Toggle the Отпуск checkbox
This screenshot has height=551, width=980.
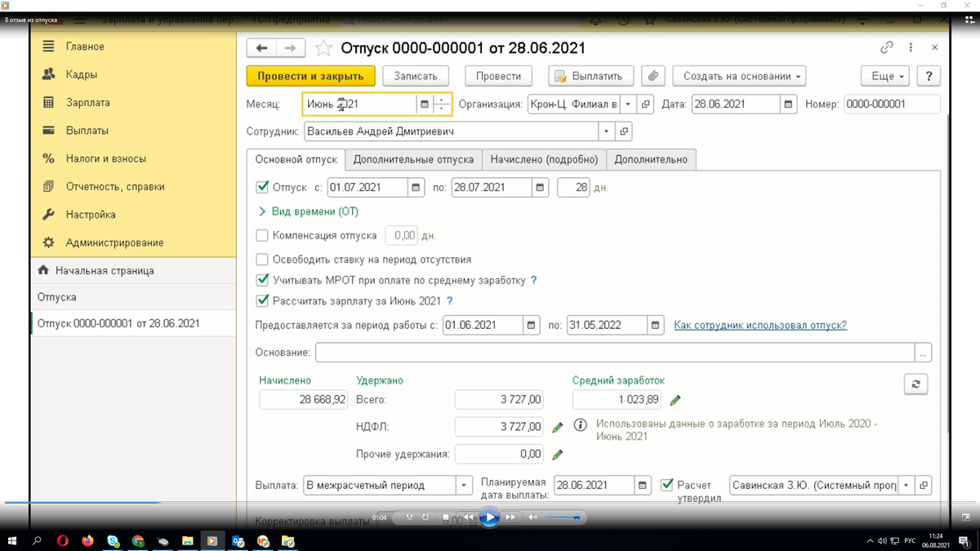coord(262,187)
